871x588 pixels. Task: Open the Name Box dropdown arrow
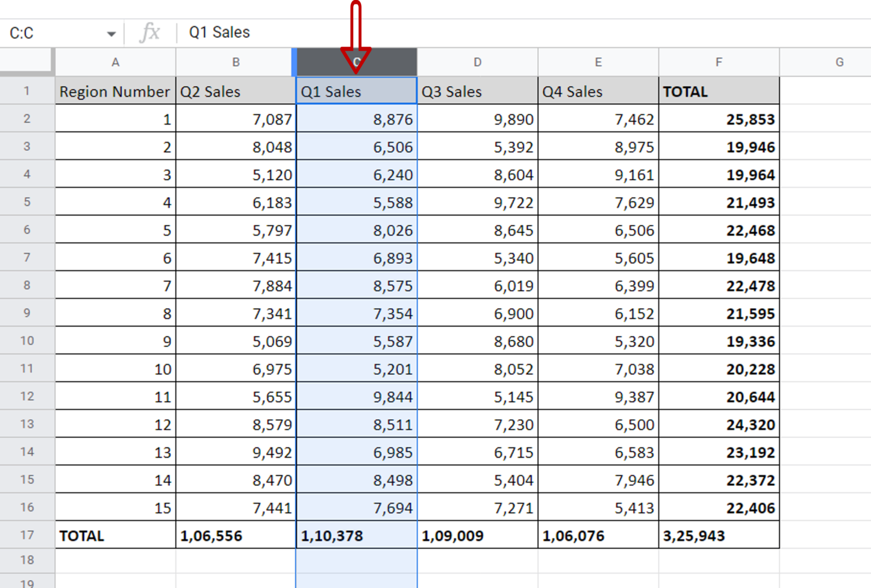tap(111, 34)
